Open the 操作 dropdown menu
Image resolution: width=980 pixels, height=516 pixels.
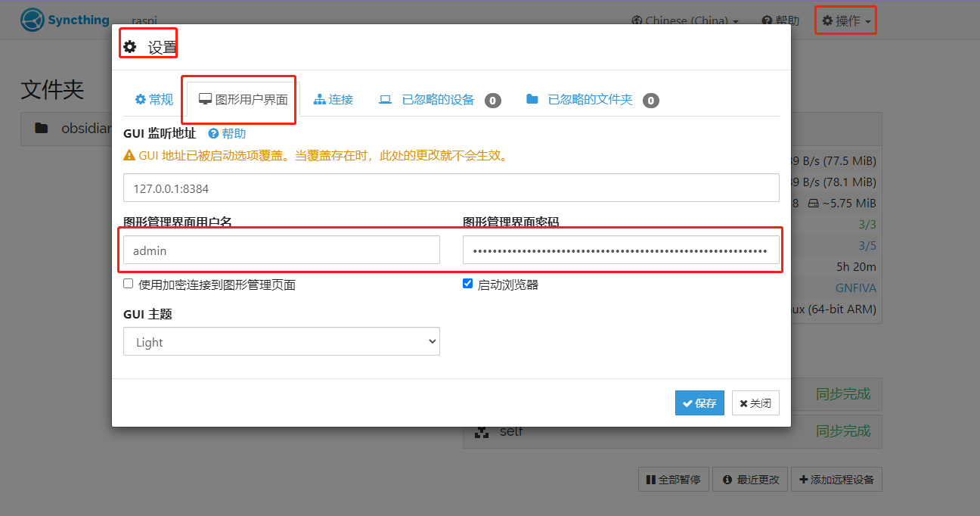(x=846, y=21)
